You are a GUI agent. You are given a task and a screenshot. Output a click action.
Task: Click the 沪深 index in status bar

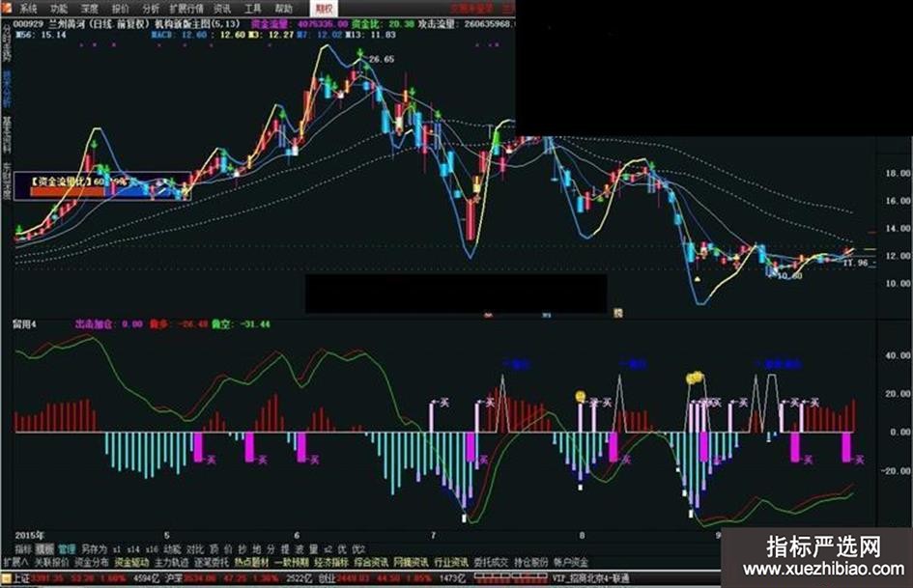[174, 578]
